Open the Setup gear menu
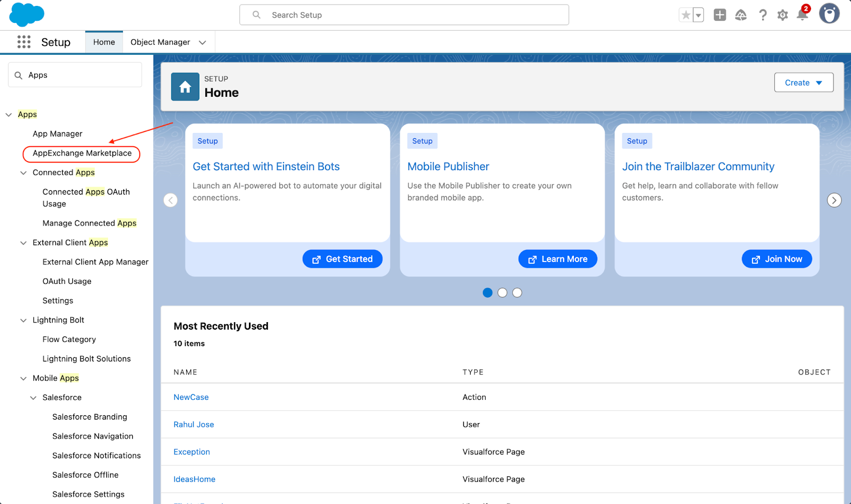This screenshot has width=851, height=504. [782, 15]
